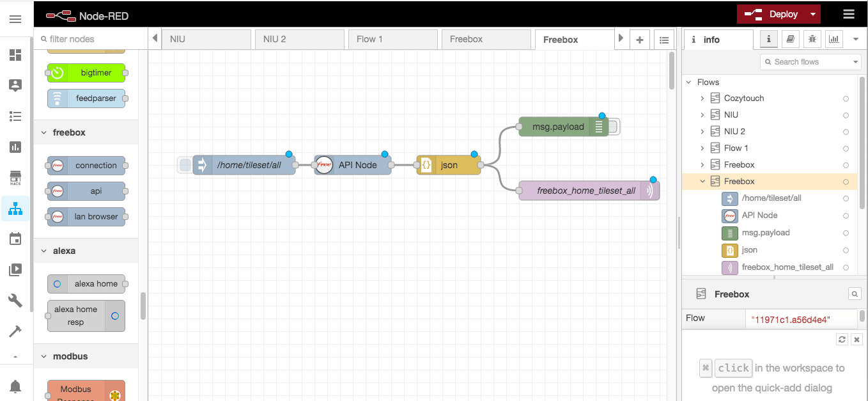Image resolution: width=868 pixels, height=401 pixels.
Task: Refresh the tips box
Action: [842, 340]
